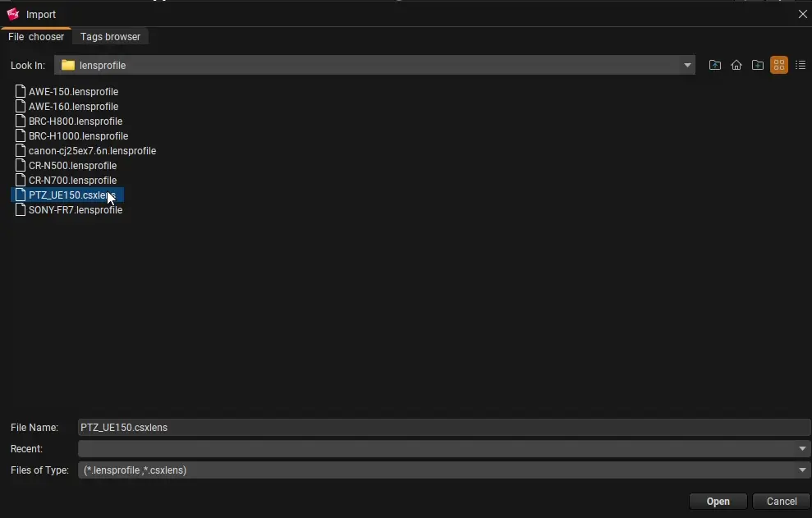This screenshot has width=812, height=518.
Task: Cancel the import dialog
Action: [x=781, y=502]
